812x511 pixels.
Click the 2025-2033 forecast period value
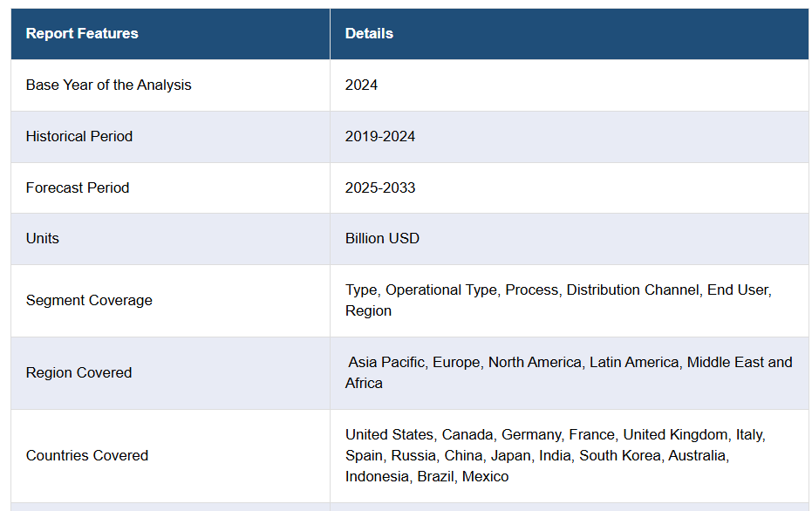pos(380,188)
